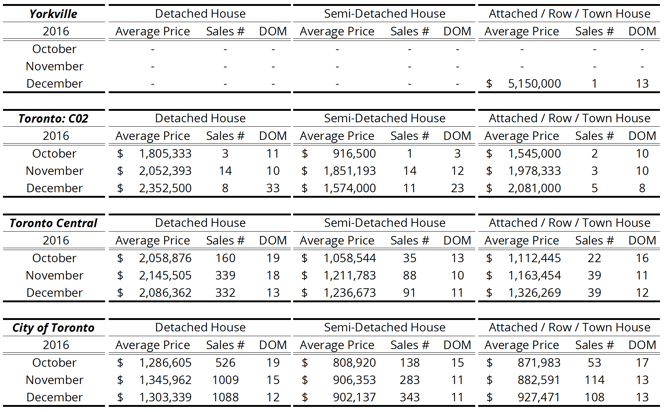Click the 1088 sales count cell

pyautogui.click(x=225, y=397)
